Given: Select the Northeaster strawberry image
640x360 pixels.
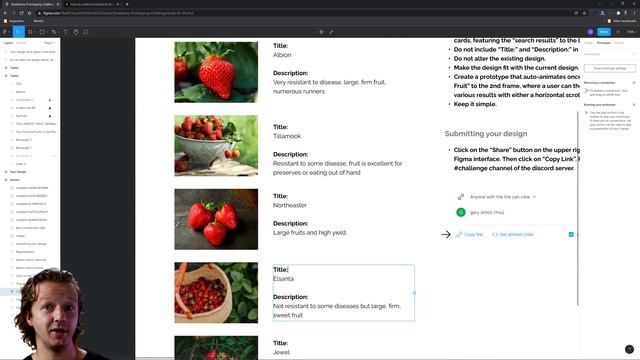Looking at the screenshot, I should (216, 219).
